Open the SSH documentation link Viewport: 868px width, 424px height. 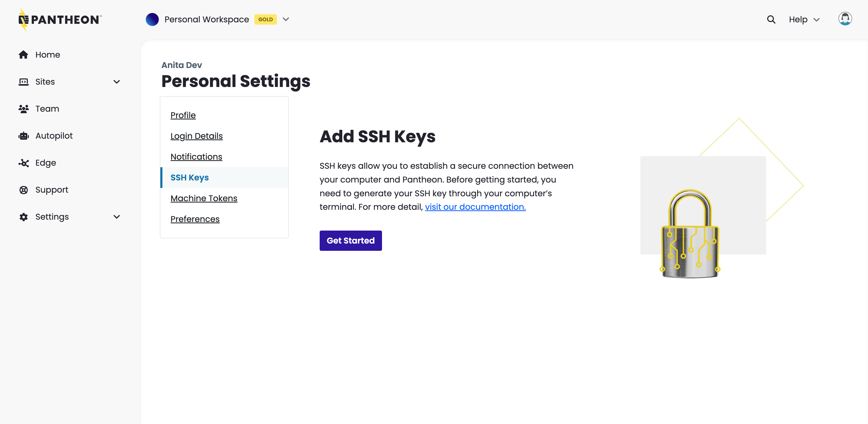tap(475, 207)
